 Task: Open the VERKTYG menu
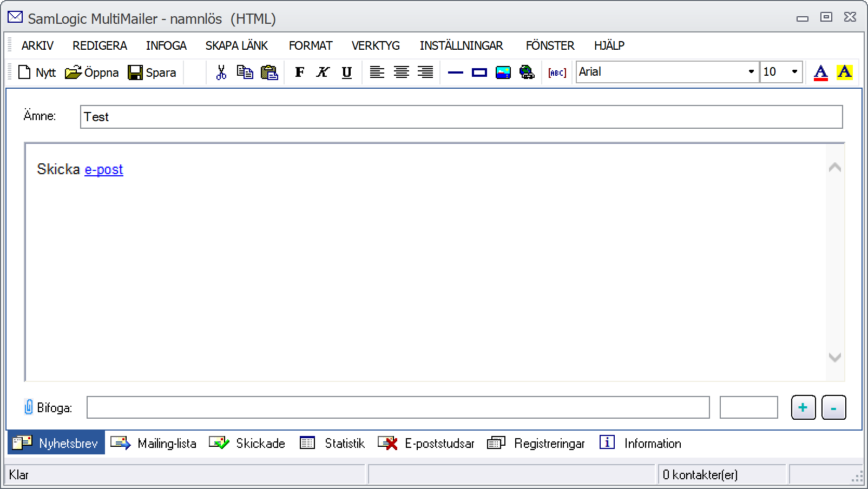pyautogui.click(x=376, y=45)
